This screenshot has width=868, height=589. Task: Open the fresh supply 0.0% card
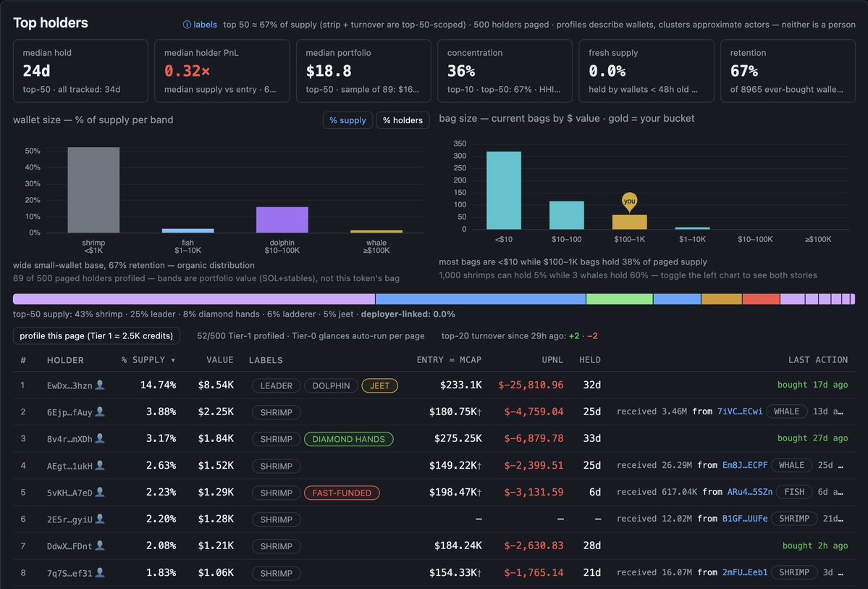pos(646,71)
